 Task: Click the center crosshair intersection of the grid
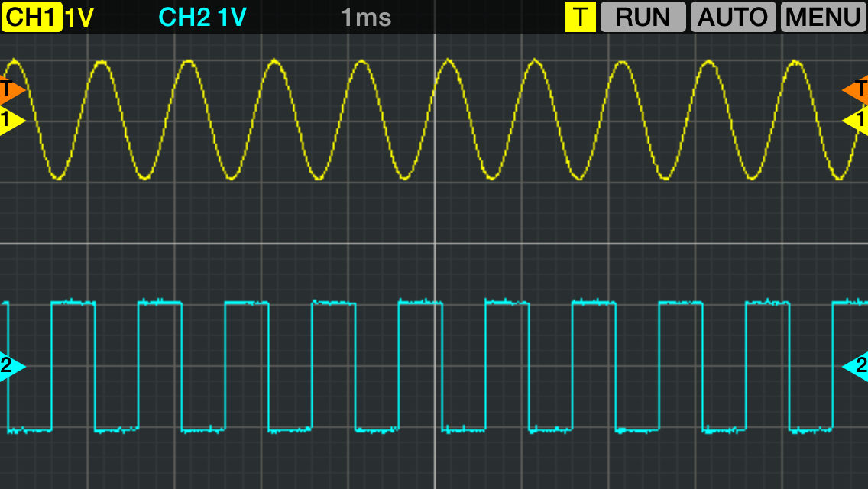(435, 244)
